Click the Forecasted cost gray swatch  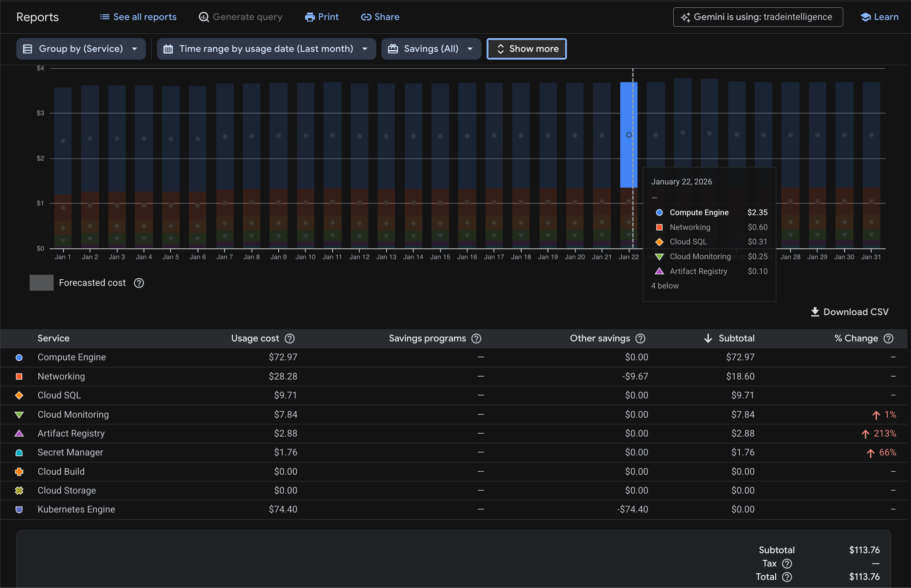41,283
